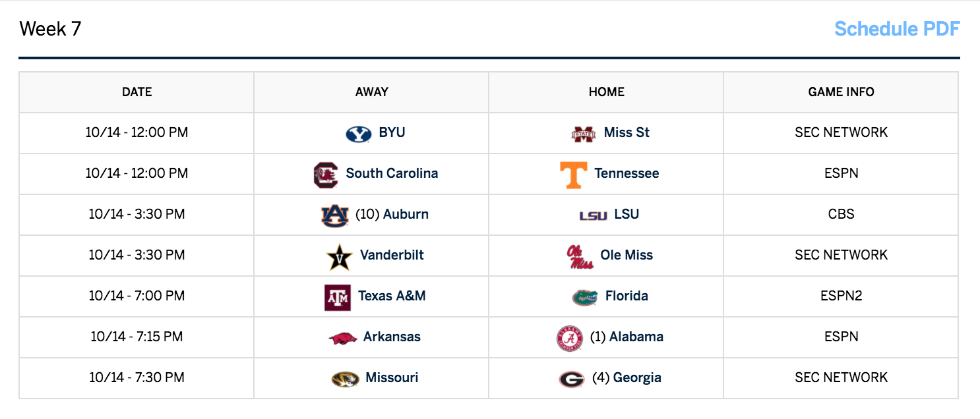This screenshot has width=980, height=419.
Task: Click the Missouri Tigers logo
Action: [x=346, y=379]
